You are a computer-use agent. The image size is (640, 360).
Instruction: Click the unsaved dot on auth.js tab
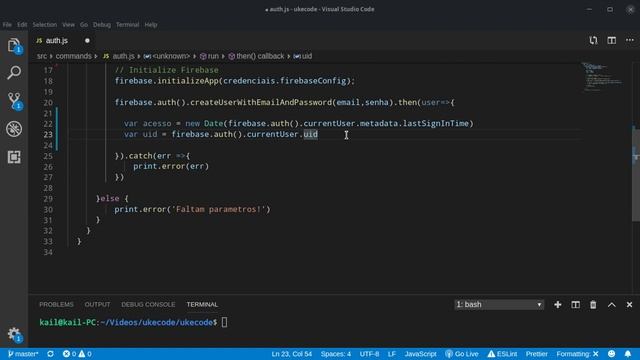87,40
